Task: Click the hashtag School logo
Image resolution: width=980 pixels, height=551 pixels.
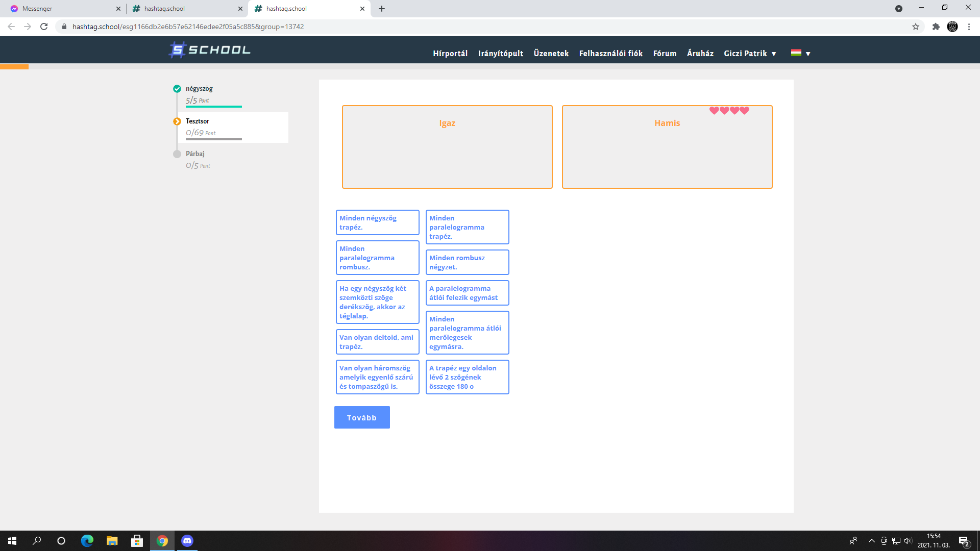Action: [209, 50]
